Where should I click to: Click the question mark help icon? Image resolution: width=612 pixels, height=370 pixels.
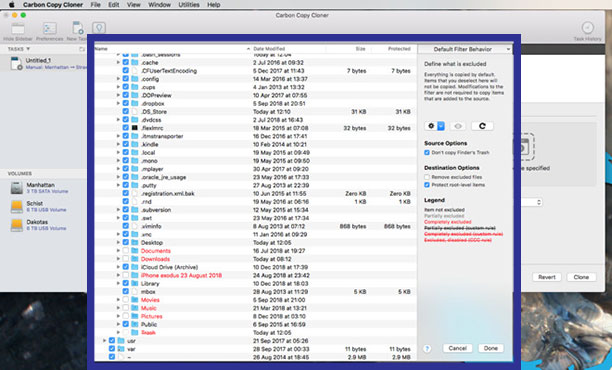(x=427, y=349)
